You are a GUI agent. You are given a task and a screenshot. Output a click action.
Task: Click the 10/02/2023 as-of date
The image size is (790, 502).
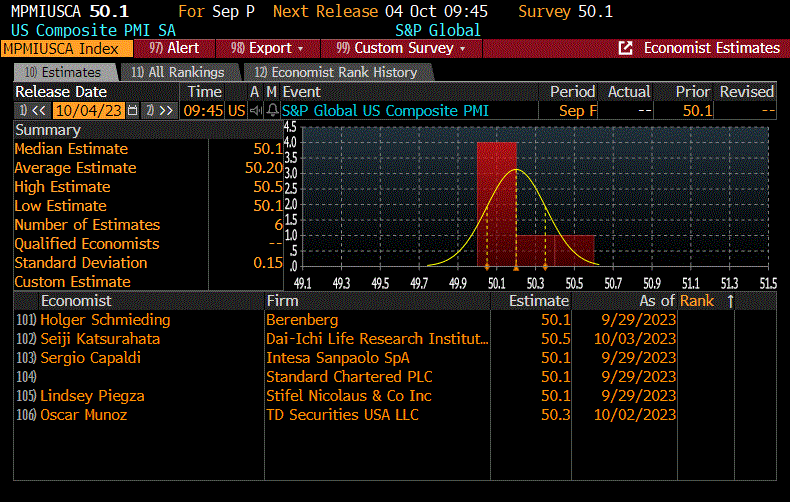635,415
